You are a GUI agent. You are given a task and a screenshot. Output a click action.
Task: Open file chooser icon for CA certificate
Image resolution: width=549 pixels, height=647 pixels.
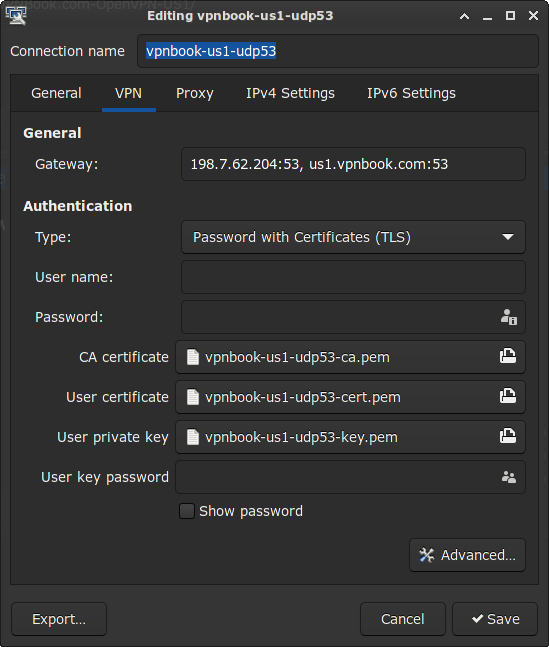click(508, 356)
